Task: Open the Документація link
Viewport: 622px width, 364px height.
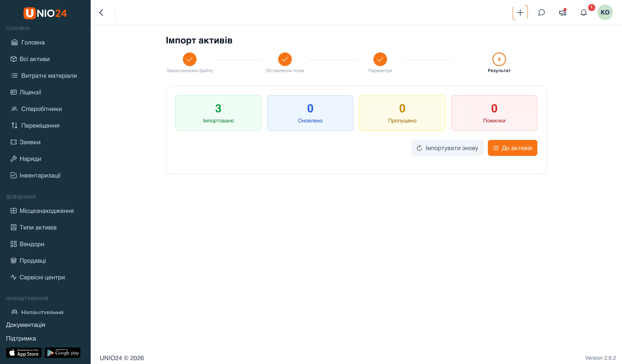Action: [x=26, y=325]
